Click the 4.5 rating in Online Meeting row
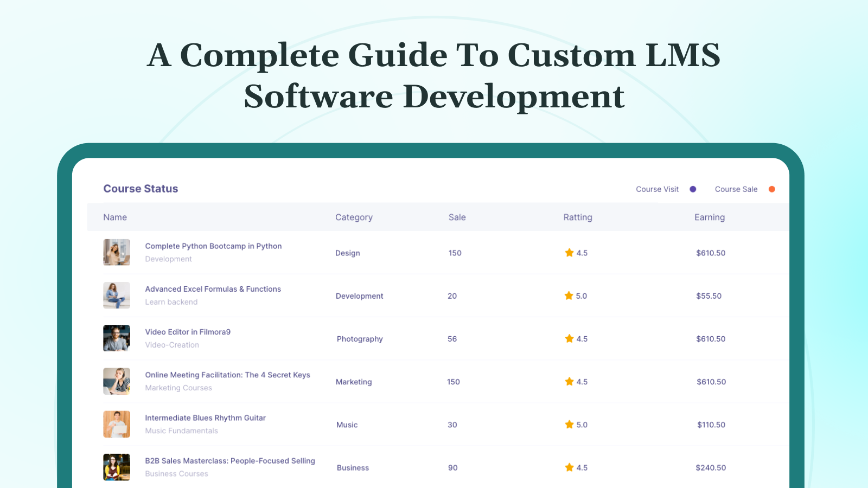The image size is (868, 488). [x=582, y=382]
